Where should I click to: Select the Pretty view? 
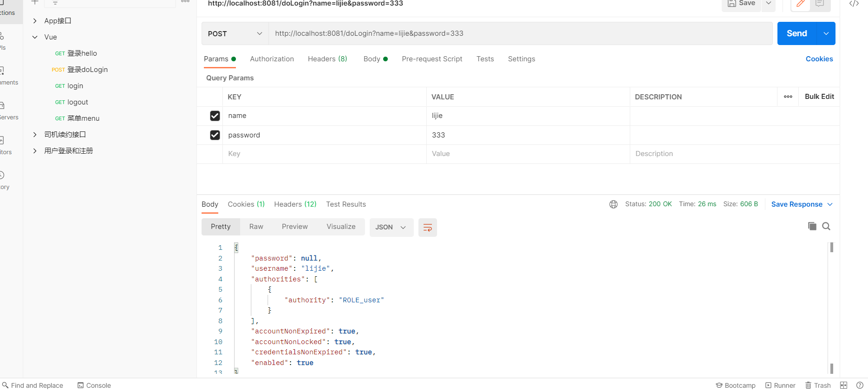221,227
